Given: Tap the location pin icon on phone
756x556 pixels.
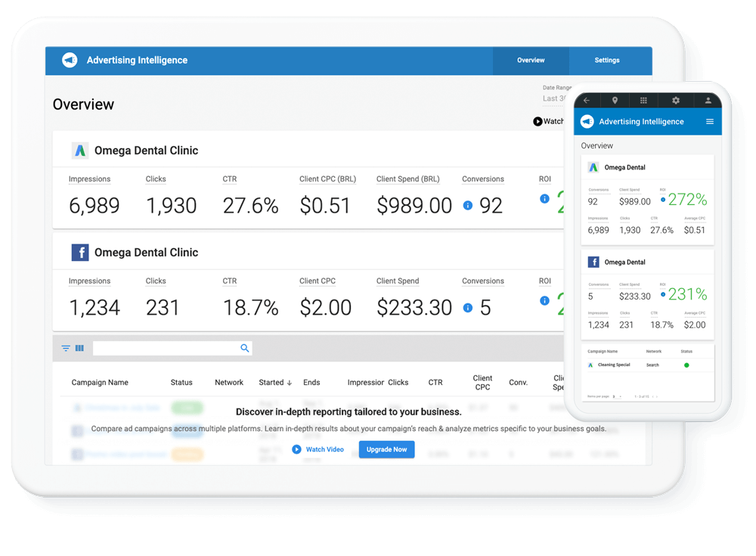Looking at the screenshot, I should coord(615,101).
